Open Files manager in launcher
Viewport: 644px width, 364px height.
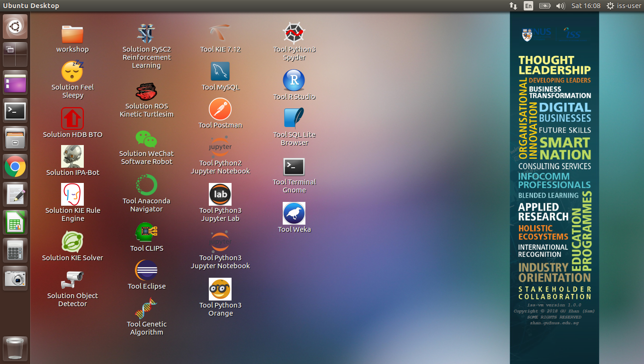tap(15, 139)
